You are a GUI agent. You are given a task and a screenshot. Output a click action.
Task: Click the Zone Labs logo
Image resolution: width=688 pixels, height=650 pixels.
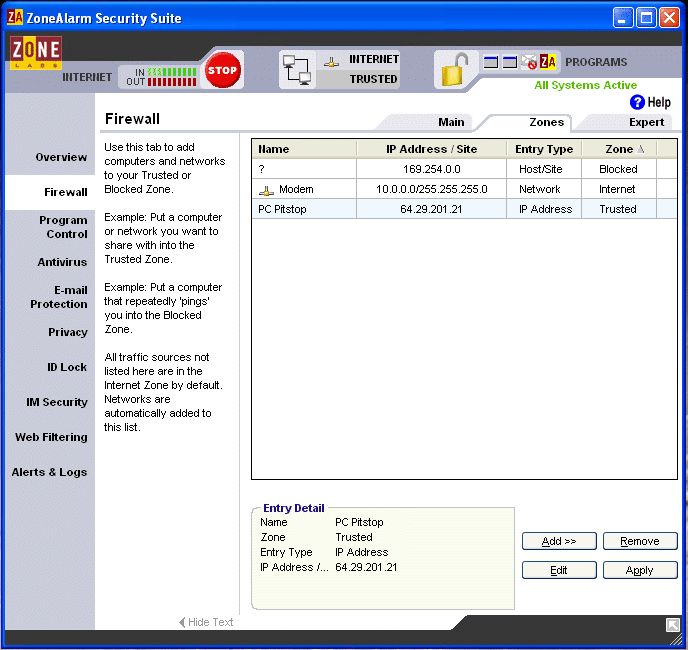[36, 53]
